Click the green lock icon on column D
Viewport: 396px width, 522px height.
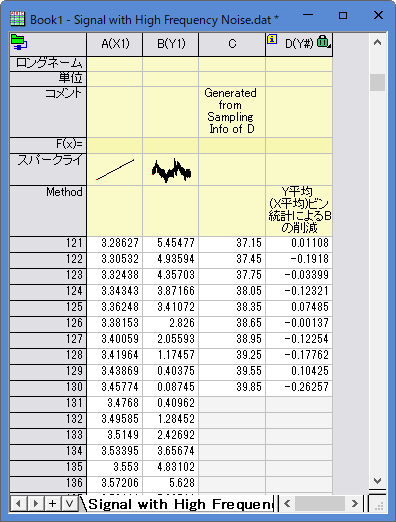coord(323,41)
